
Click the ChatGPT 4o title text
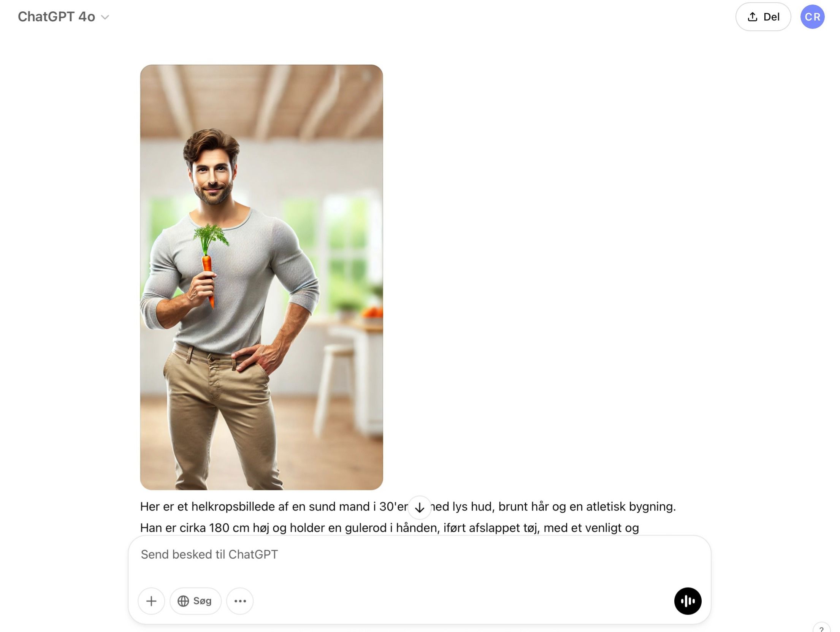(x=57, y=17)
